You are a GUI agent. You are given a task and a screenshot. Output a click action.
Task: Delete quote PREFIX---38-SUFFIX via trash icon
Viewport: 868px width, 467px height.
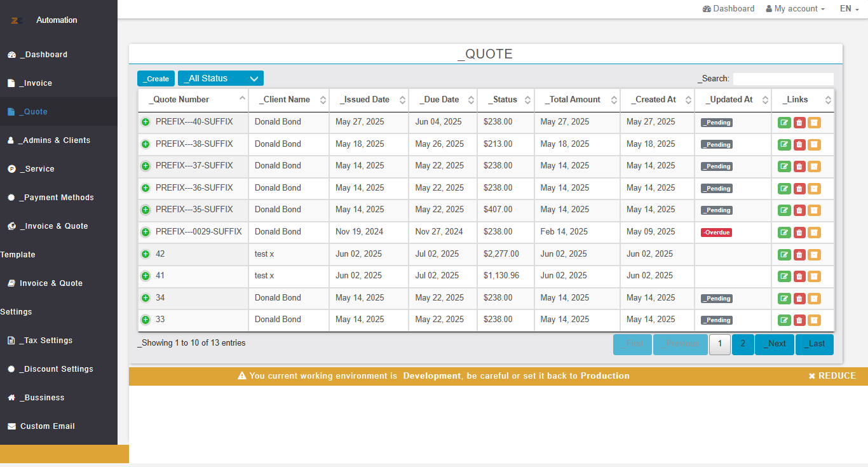(x=799, y=144)
